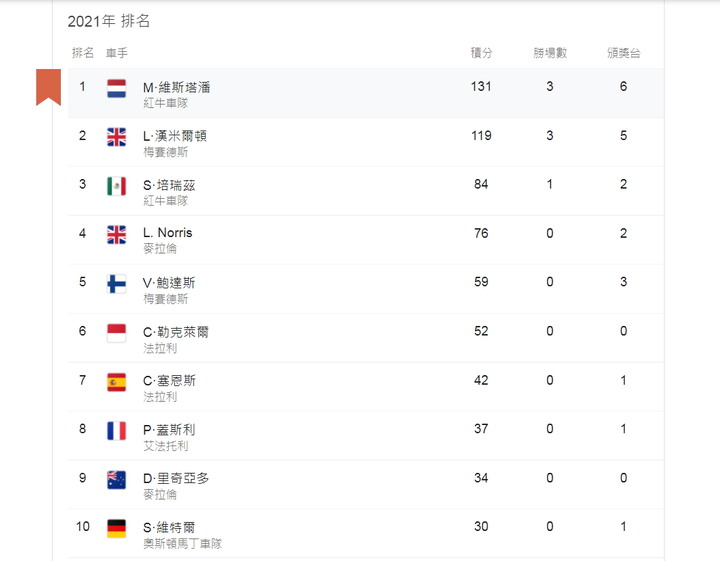Open driver M·維斯塔潘
The image size is (720, 561).
[177, 87]
